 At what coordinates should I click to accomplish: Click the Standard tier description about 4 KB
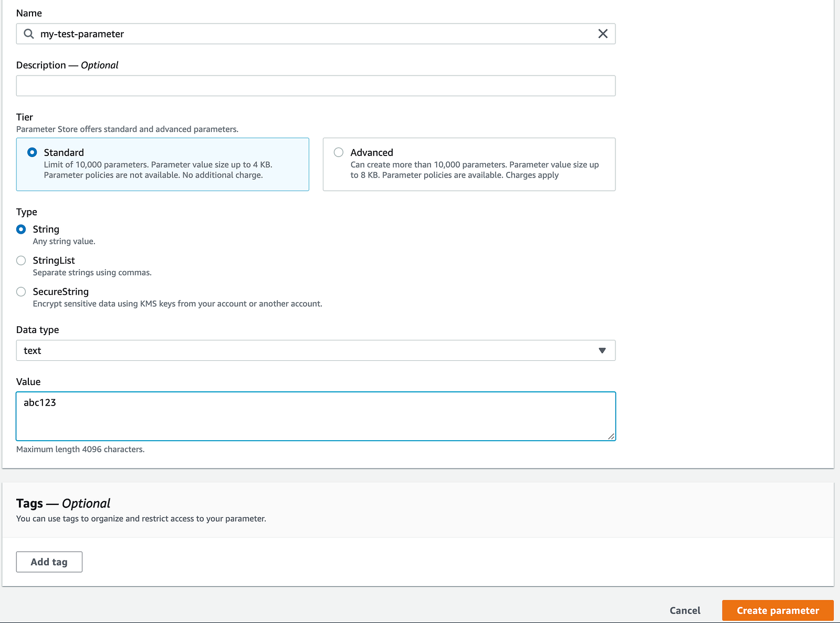pos(158,170)
